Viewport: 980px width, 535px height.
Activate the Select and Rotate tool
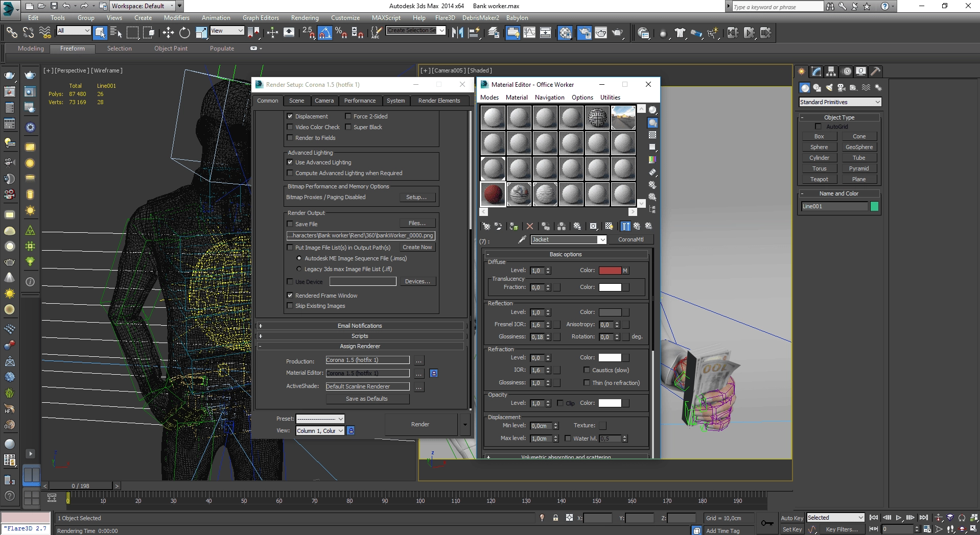pyautogui.click(x=184, y=33)
